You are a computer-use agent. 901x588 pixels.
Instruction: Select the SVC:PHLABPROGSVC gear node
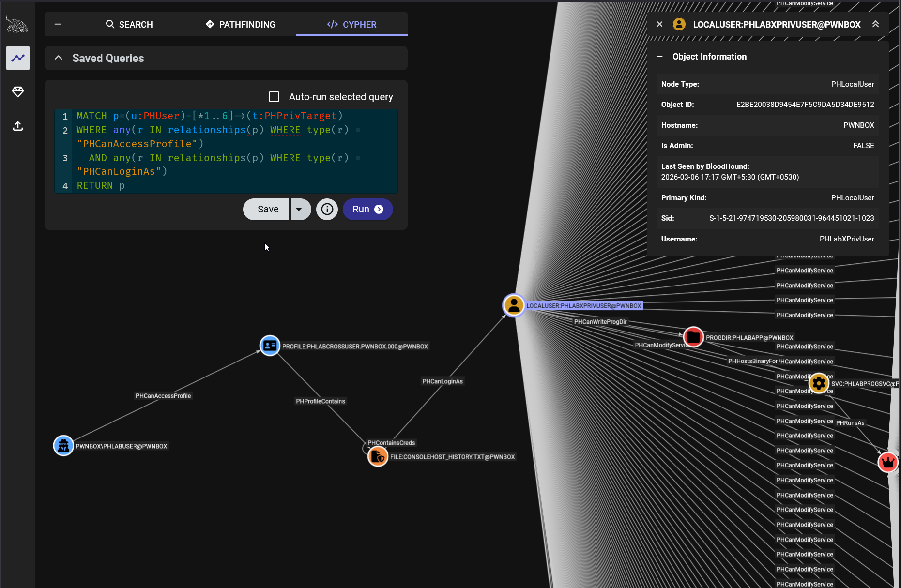(819, 383)
